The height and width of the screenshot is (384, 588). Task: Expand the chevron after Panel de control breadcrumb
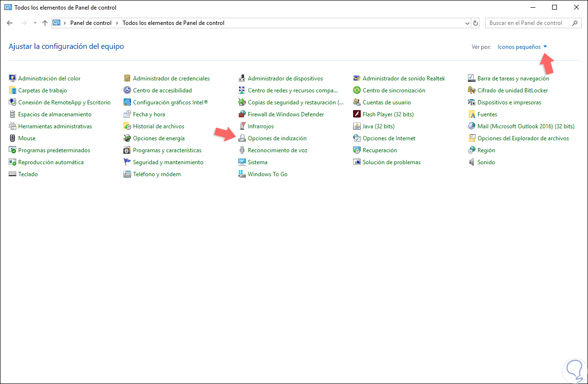pos(117,23)
